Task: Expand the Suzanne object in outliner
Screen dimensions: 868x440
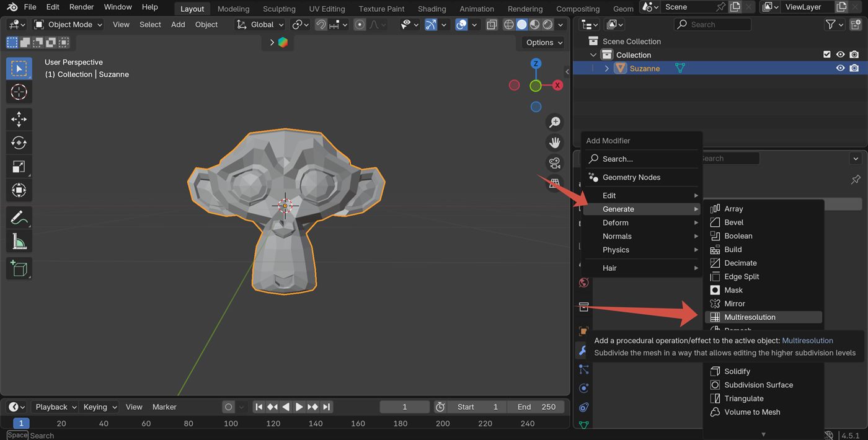Action: (607, 68)
